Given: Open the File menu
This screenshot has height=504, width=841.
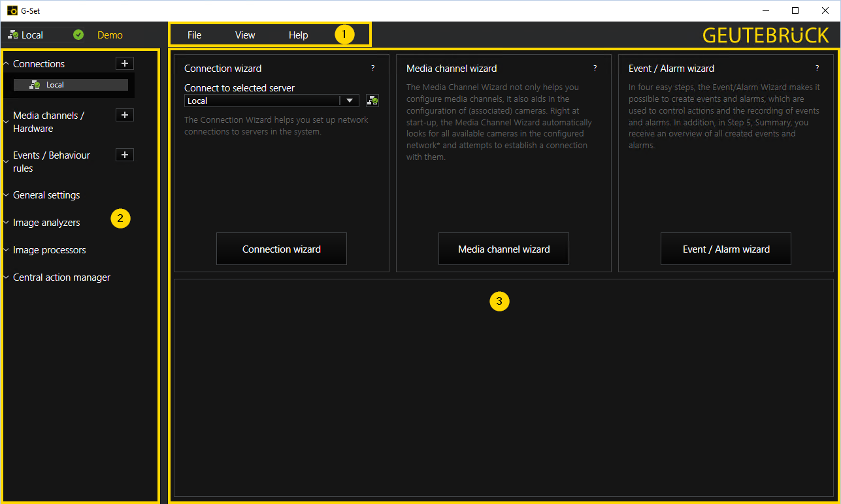Looking at the screenshot, I should point(194,35).
